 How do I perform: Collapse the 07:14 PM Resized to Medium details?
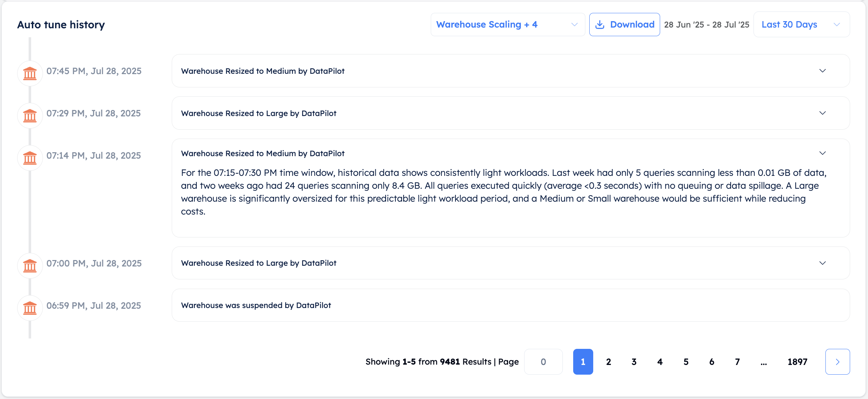pyautogui.click(x=823, y=153)
